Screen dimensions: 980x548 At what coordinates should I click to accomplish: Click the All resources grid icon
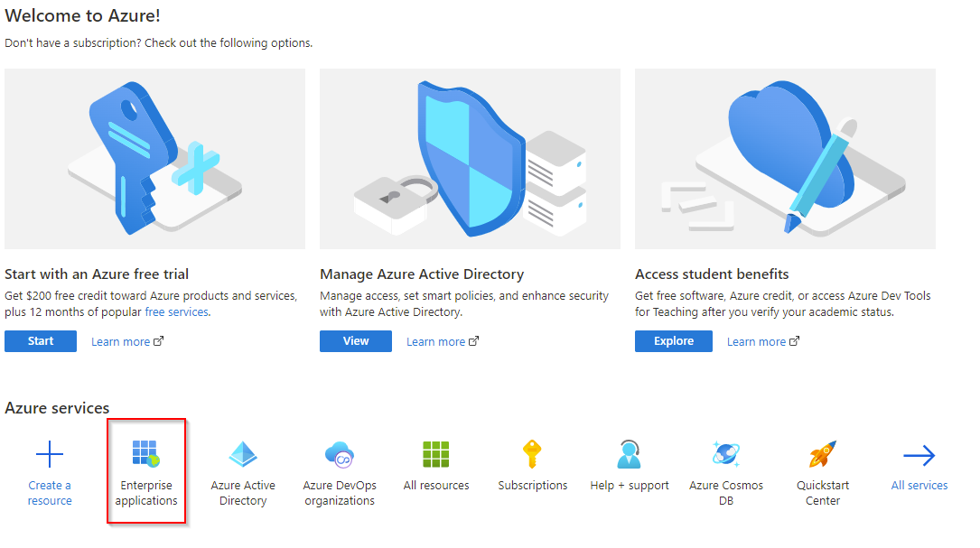point(435,454)
